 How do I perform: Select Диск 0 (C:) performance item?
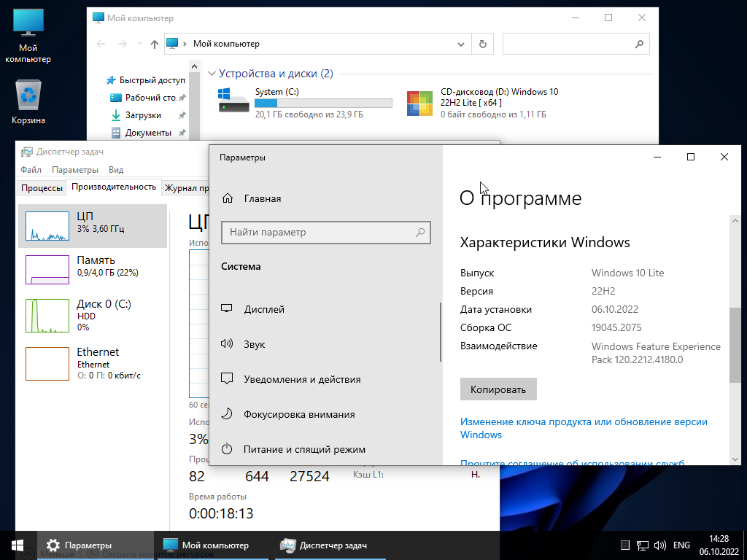tap(93, 315)
